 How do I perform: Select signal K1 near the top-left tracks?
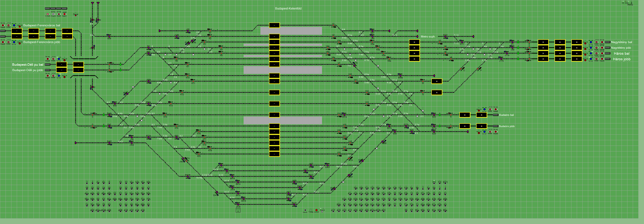(210, 31)
